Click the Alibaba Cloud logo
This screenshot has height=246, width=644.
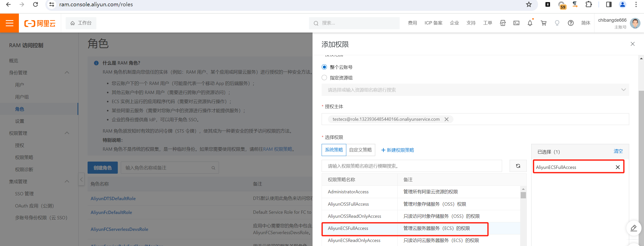point(40,23)
